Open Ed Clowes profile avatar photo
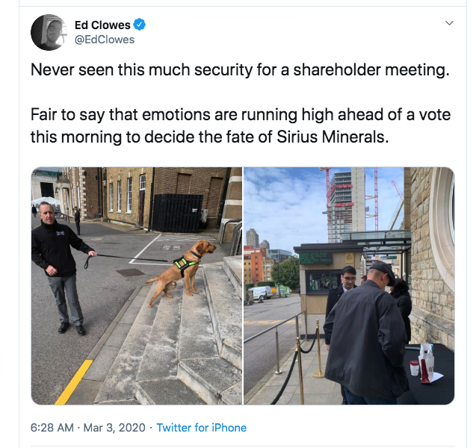The height and width of the screenshot is (448, 476). tap(49, 32)
